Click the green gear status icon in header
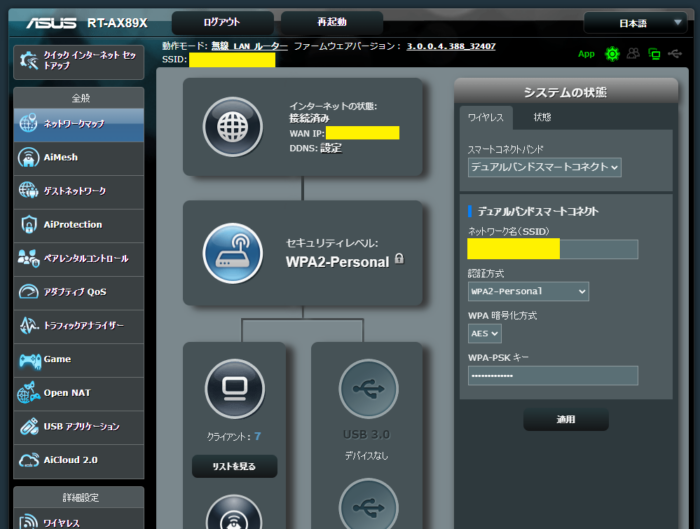Image resolution: width=700 pixels, height=529 pixels. [612, 54]
